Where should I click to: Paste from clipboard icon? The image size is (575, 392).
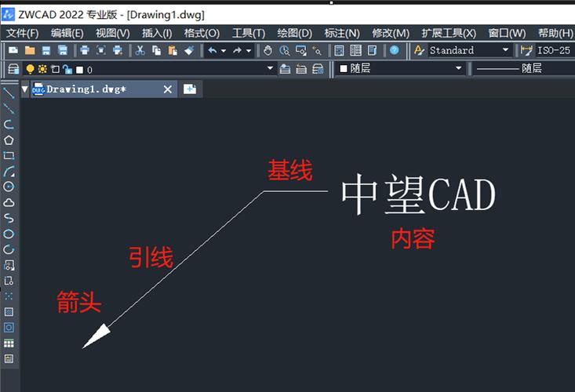tap(173, 50)
